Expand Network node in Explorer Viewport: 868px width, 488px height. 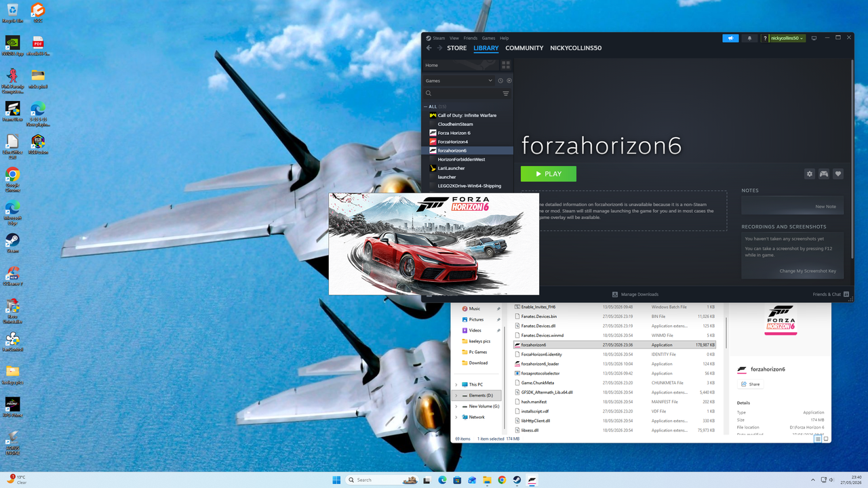click(x=456, y=417)
